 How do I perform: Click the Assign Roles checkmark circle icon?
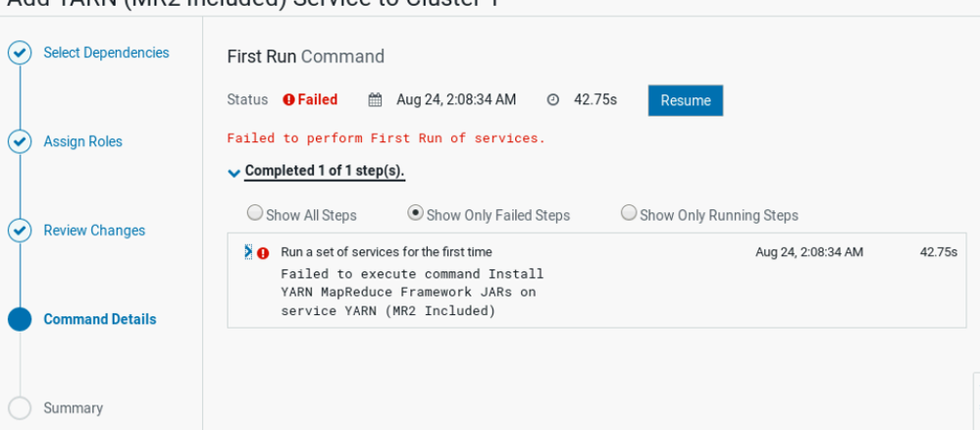[x=20, y=142]
